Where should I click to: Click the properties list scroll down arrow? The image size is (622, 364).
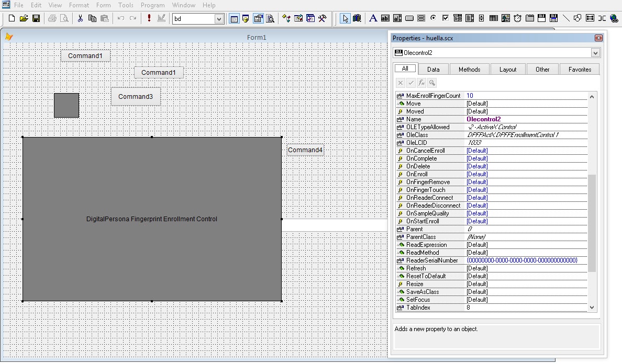(x=592, y=308)
